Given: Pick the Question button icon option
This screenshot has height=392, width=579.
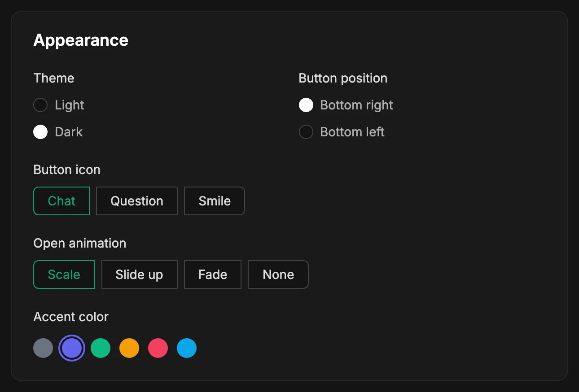Looking at the screenshot, I should (x=137, y=201).
